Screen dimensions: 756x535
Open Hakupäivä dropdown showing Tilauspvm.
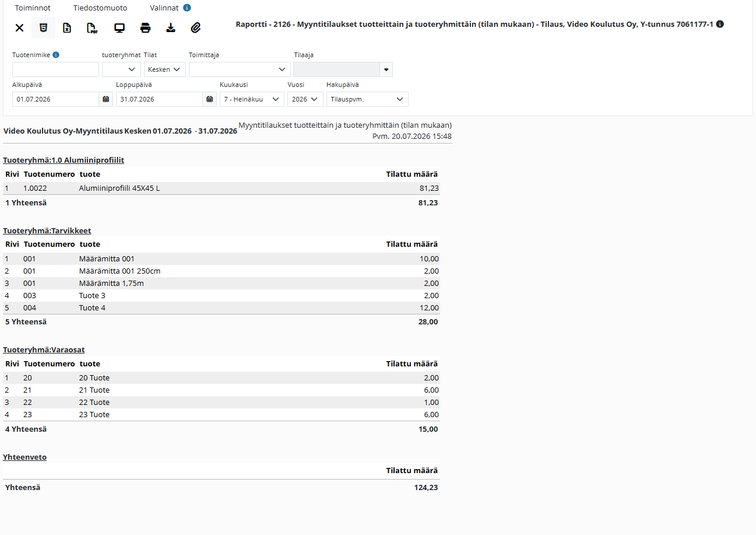(x=367, y=99)
